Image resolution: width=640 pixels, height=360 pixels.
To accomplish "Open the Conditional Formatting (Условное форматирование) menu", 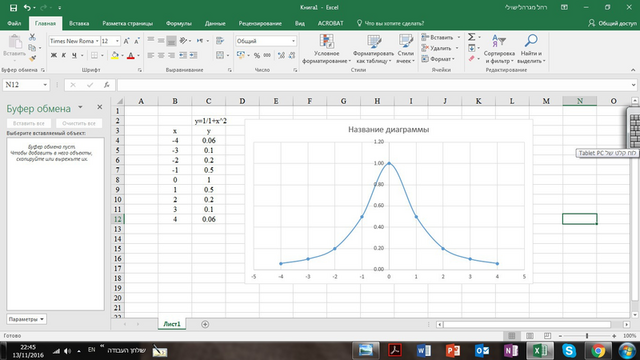I will coord(327,49).
